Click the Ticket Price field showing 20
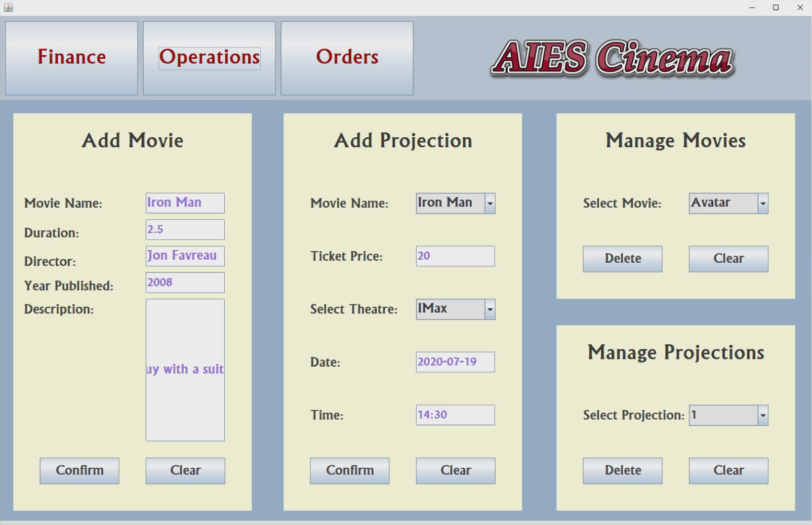The image size is (812, 525). point(456,256)
